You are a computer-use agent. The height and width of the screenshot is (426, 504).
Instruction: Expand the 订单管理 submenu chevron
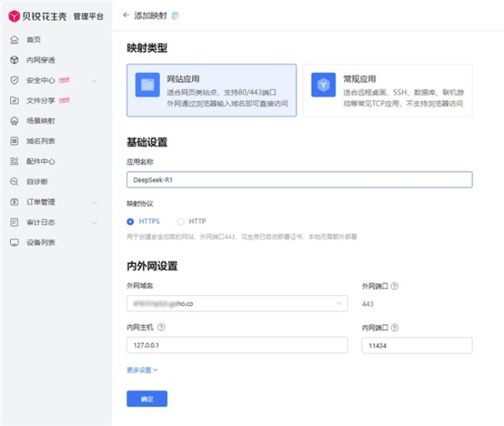click(x=95, y=202)
